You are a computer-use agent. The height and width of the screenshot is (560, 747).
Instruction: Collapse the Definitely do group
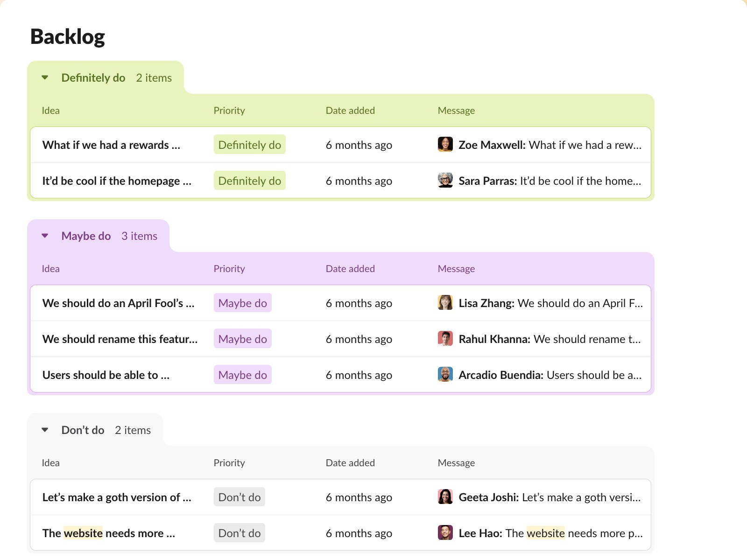coord(45,77)
